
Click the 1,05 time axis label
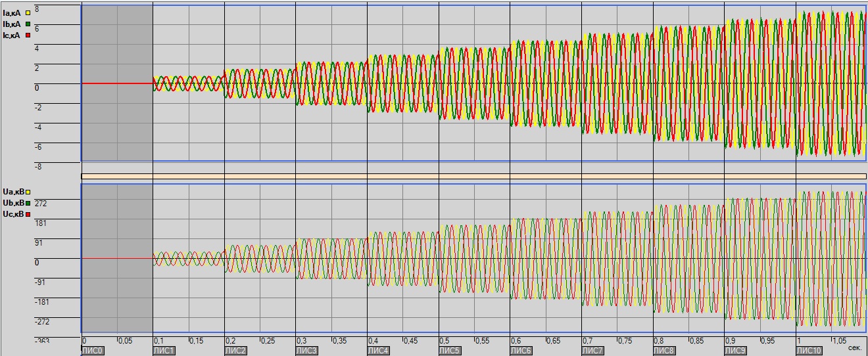(840, 342)
